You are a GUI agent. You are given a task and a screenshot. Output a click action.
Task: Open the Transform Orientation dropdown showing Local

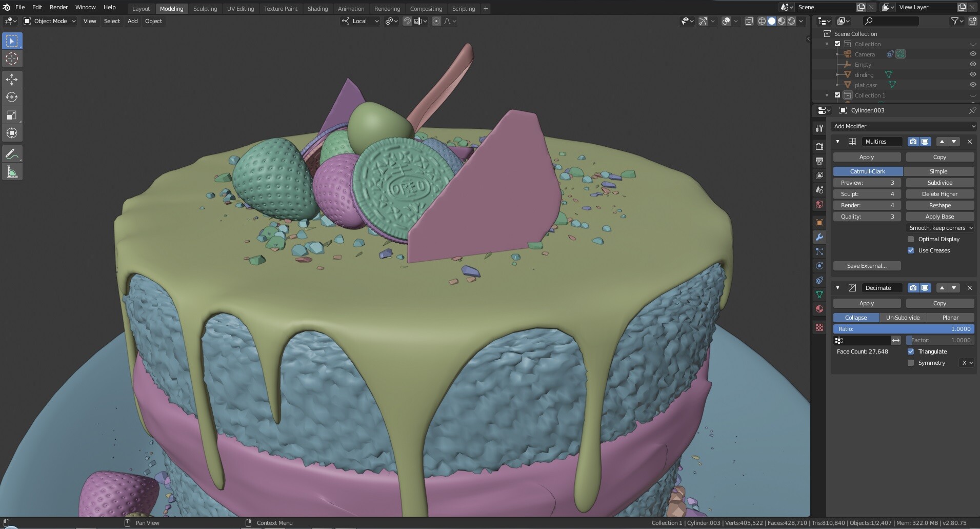pos(361,21)
